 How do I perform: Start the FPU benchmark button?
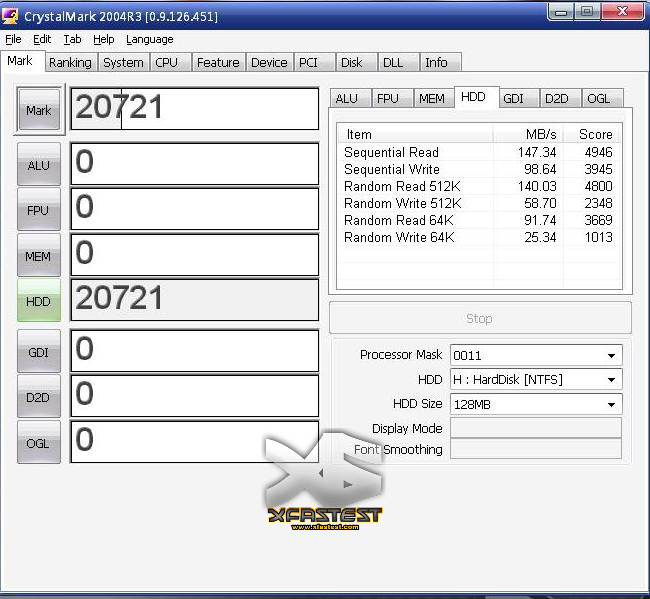39,210
